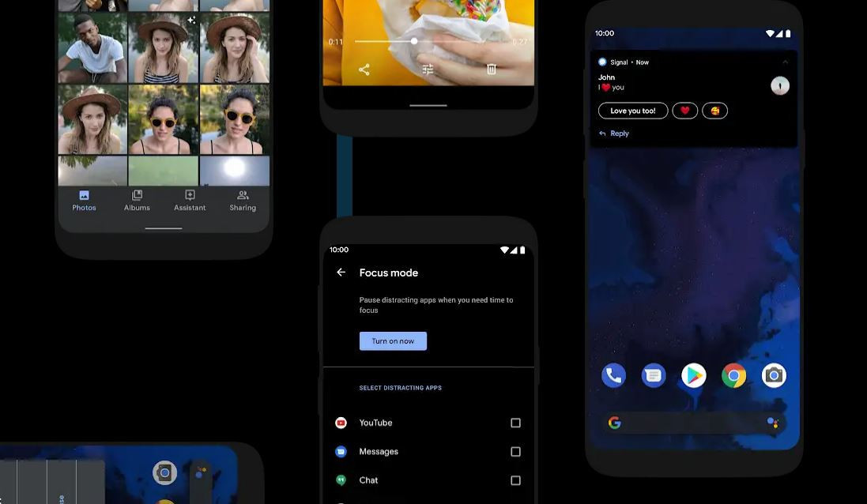The height and width of the screenshot is (504, 867).
Task: Switch to the Albums tab
Action: coord(137,201)
